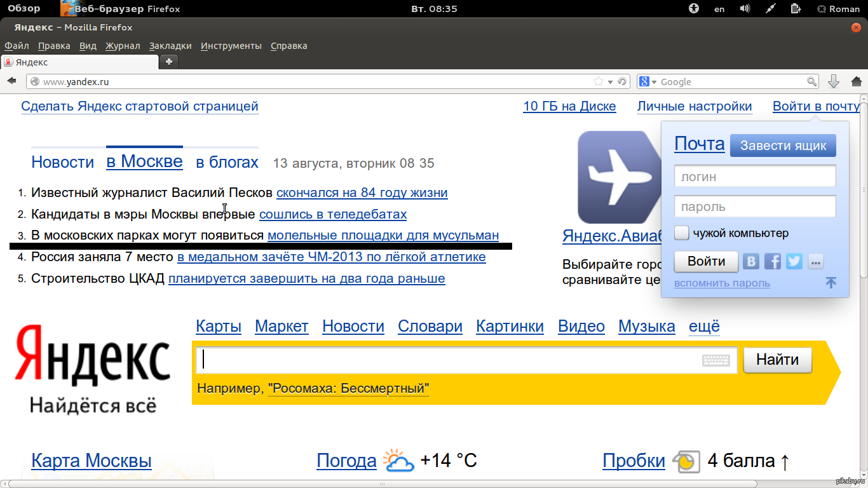868x488 pixels.
Task: Click the bookmark star in address bar
Action: (x=599, y=81)
